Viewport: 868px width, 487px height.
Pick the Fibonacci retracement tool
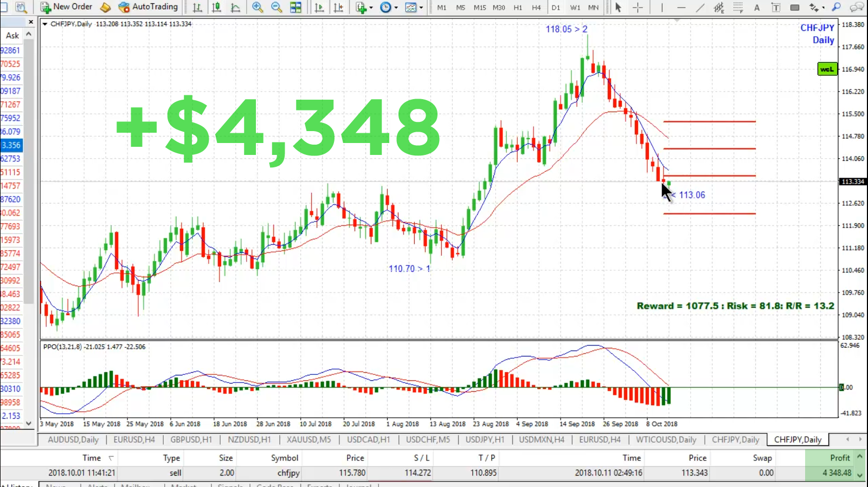click(738, 8)
